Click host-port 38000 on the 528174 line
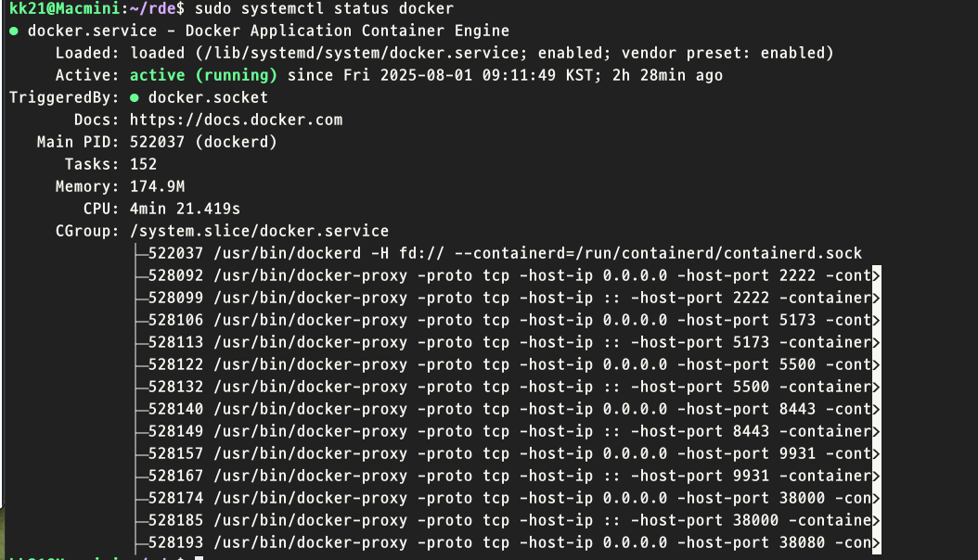The height and width of the screenshot is (560, 978). 802,498
